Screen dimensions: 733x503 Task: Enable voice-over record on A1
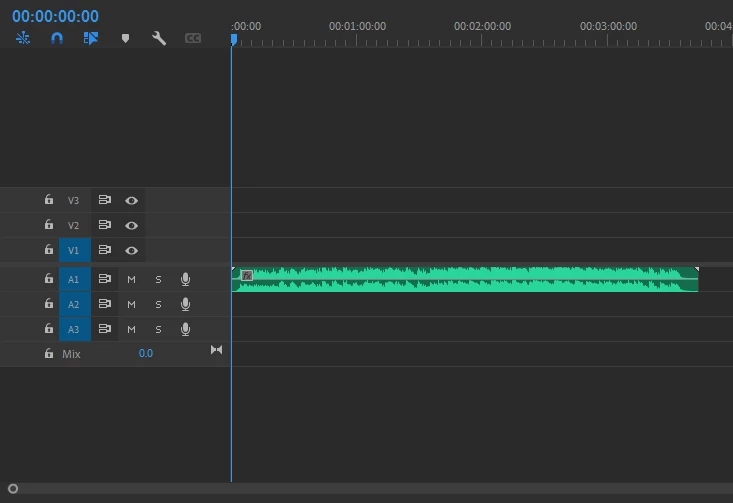click(186, 279)
